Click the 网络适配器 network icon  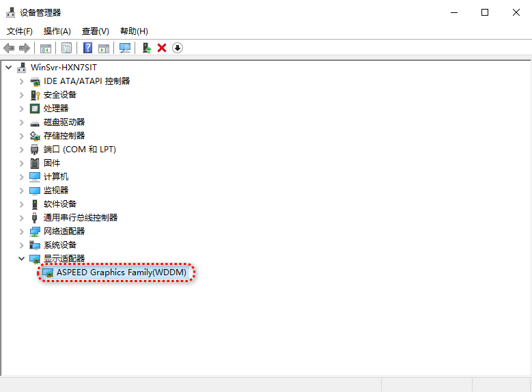35,232
